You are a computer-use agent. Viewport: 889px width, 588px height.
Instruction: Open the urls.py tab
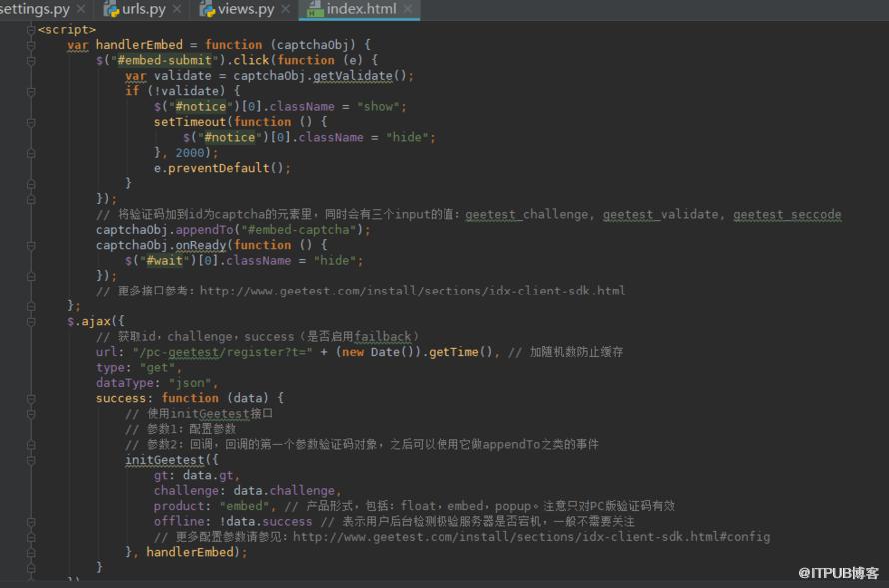(x=144, y=9)
